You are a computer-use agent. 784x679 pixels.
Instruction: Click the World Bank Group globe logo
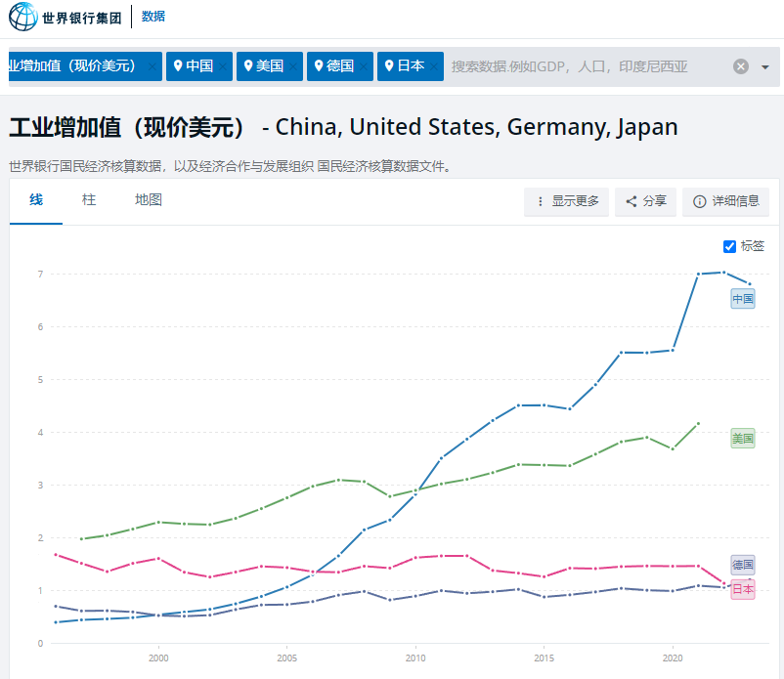click(x=23, y=17)
